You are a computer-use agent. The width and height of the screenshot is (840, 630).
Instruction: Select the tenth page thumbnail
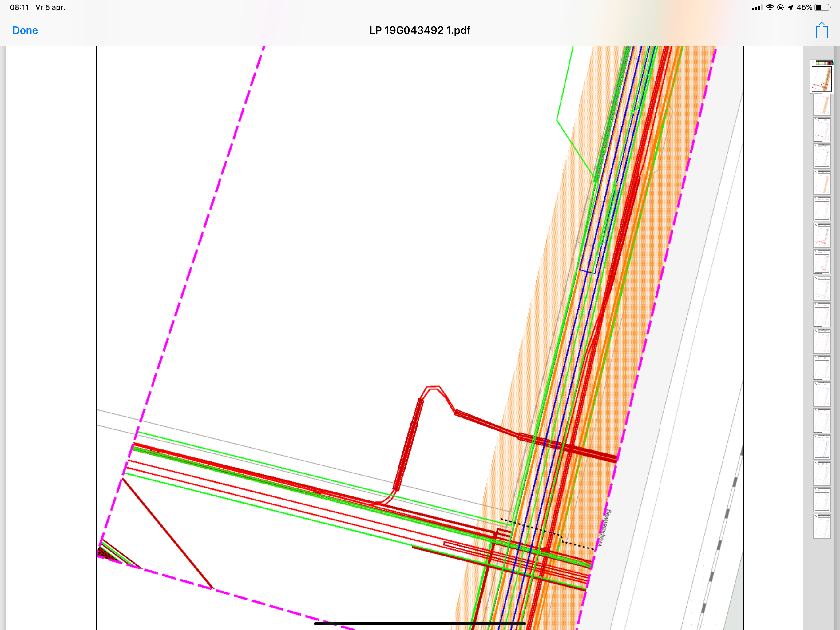pyautogui.click(x=822, y=315)
